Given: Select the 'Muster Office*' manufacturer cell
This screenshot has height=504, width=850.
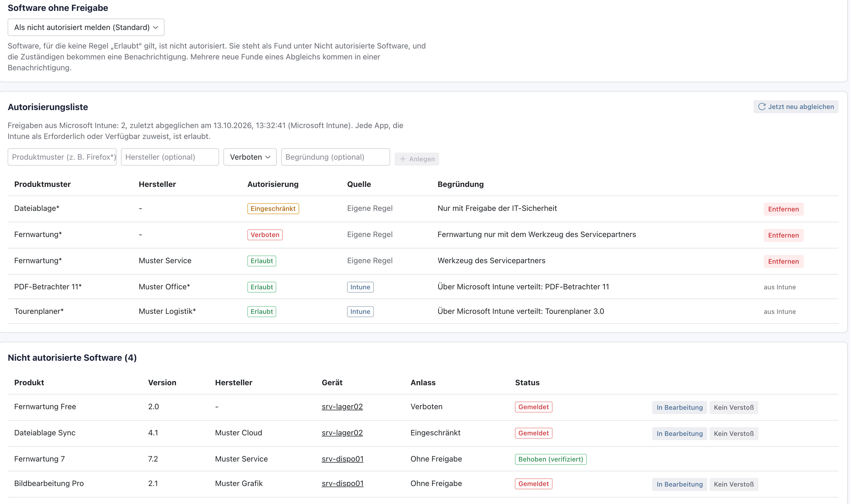Looking at the screenshot, I should 164,287.
